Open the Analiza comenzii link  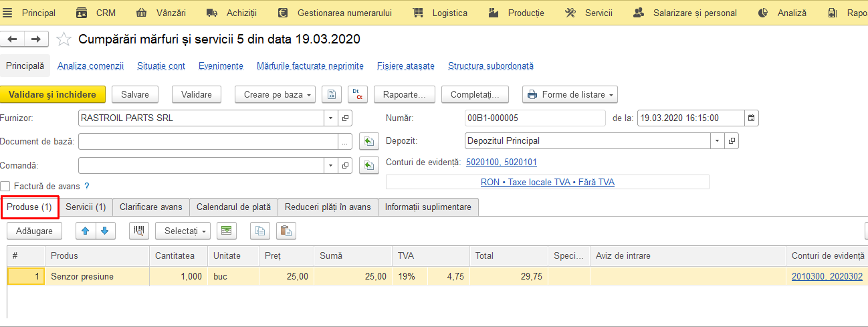[x=91, y=66]
